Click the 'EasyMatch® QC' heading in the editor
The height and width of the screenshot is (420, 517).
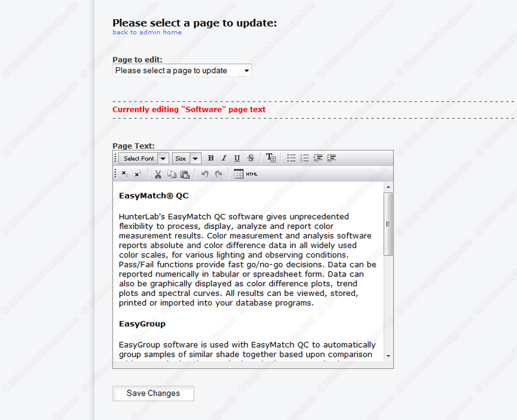tap(154, 196)
